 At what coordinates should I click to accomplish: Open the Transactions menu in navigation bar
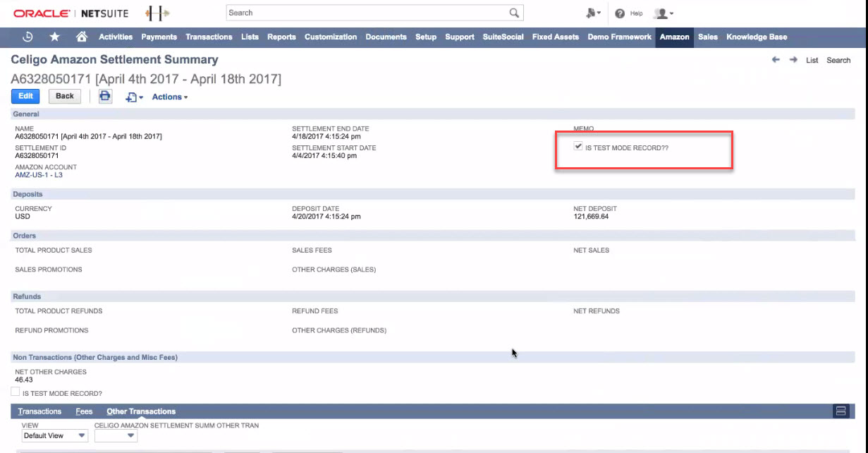209,37
